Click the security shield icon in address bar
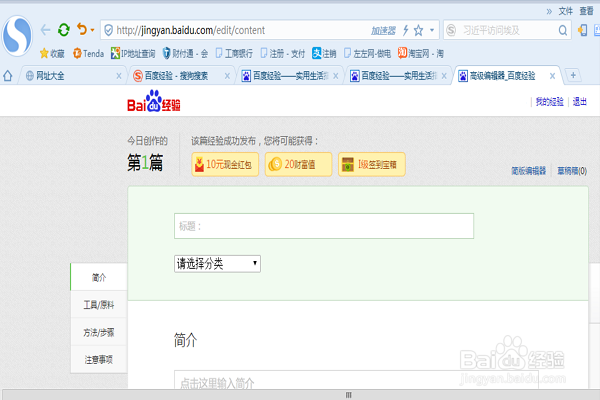Screen dimensions: 600x400 pyautogui.click(x=109, y=30)
